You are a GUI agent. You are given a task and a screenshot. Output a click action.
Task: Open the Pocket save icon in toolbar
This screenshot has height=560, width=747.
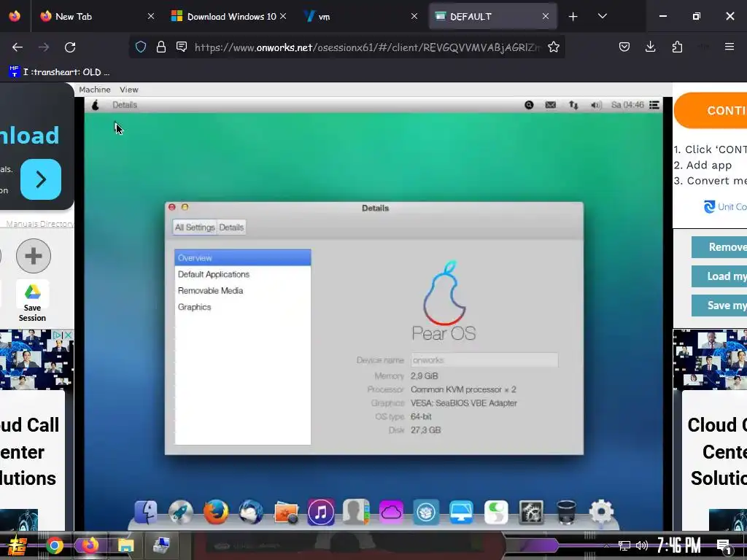click(x=624, y=47)
